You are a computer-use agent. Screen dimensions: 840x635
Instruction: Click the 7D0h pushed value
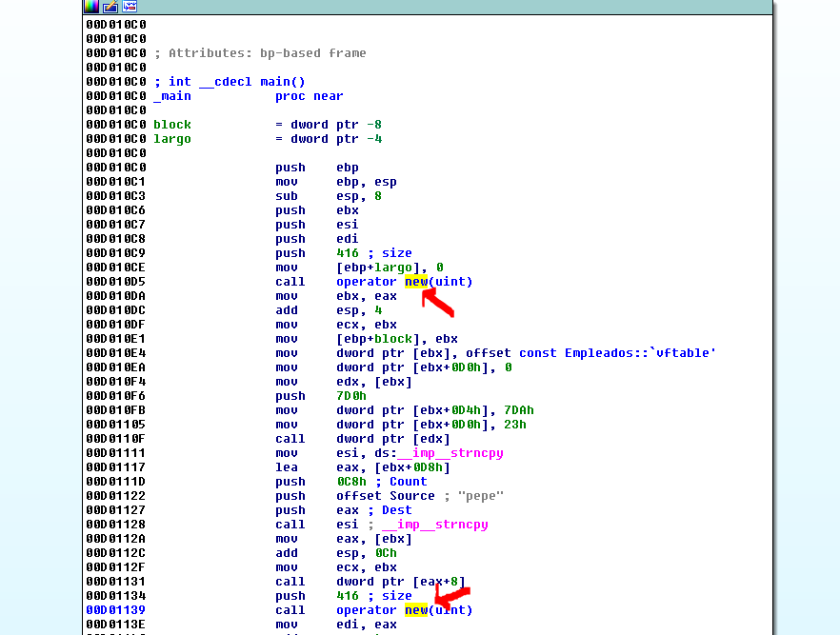click(351, 396)
